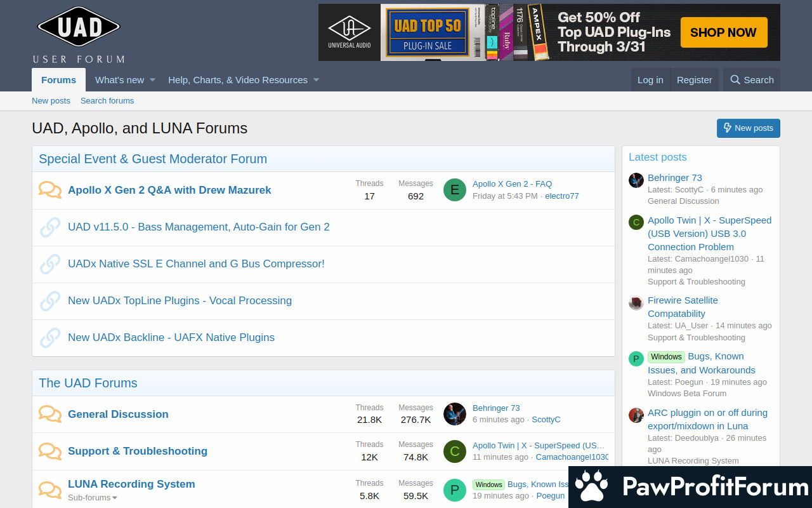The image size is (812, 508).
Task: Open Behringer 73 thread in General Discussion row
Action: click(496, 408)
